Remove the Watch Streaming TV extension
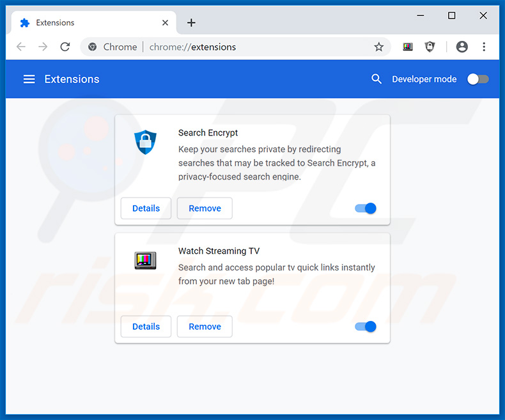505x420 pixels. (x=205, y=327)
